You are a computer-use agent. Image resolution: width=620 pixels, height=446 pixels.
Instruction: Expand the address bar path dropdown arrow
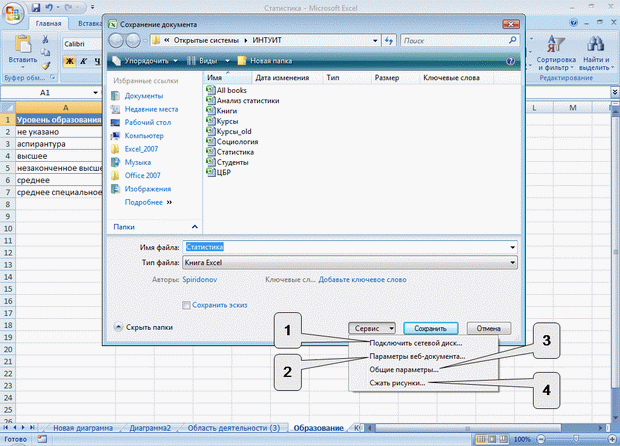(x=375, y=40)
